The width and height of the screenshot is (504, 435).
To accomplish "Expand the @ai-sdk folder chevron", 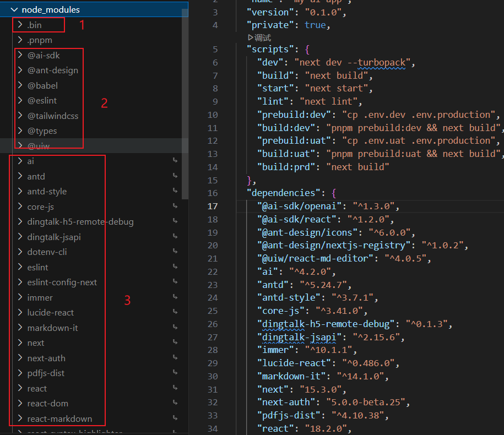I will (x=20, y=55).
